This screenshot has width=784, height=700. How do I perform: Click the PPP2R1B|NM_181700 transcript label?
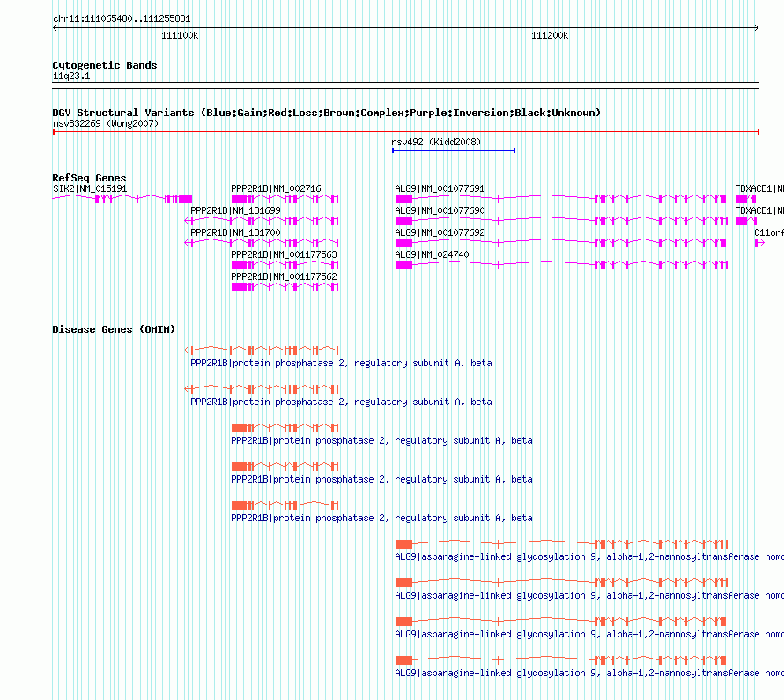(x=235, y=232)
